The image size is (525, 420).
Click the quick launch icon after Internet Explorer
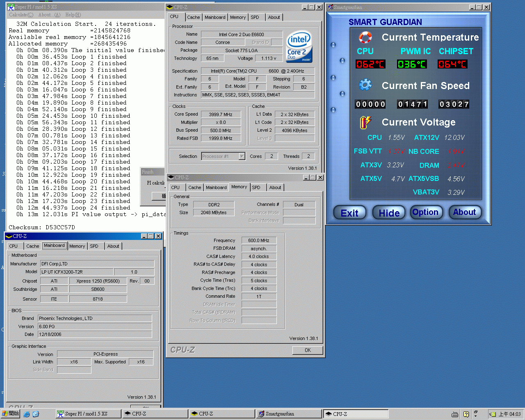pos(36,414)
